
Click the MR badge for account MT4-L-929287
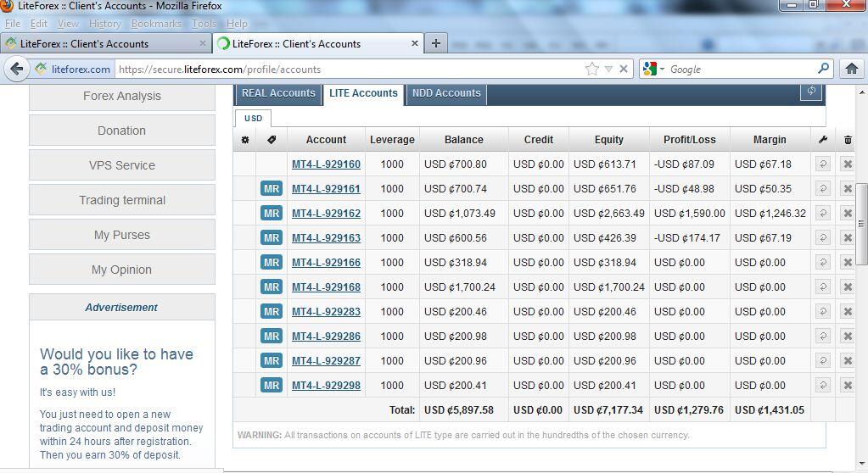(272, 361)
